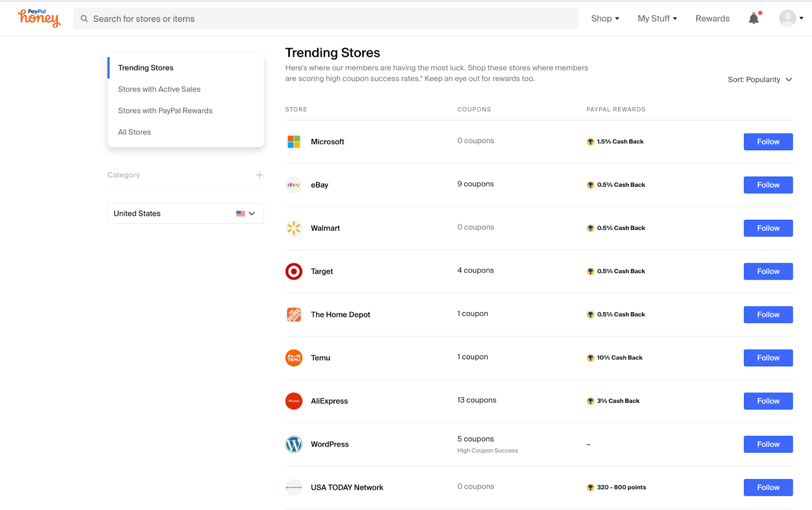This screenshot has height=510, width=812.
Task: Follow the AliExpress store
Action: 768,401
